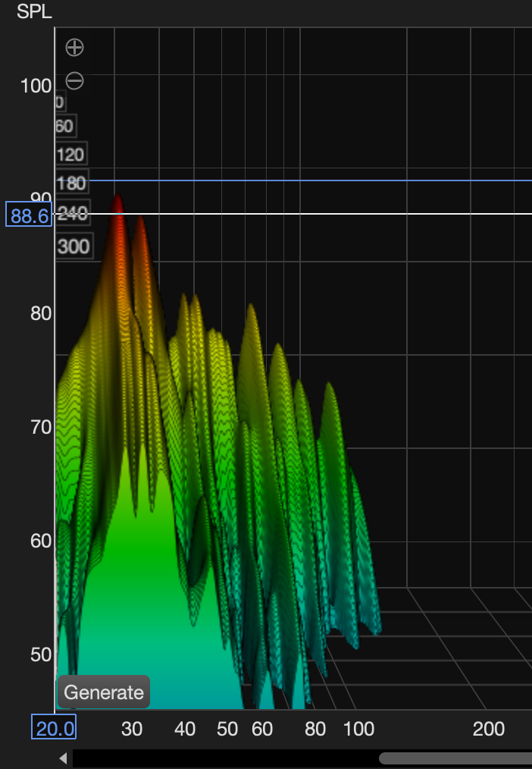The height and width of the screenshot is (769, 532).
Task: Select the 120 ms time slice label
Action: (70, 155)
